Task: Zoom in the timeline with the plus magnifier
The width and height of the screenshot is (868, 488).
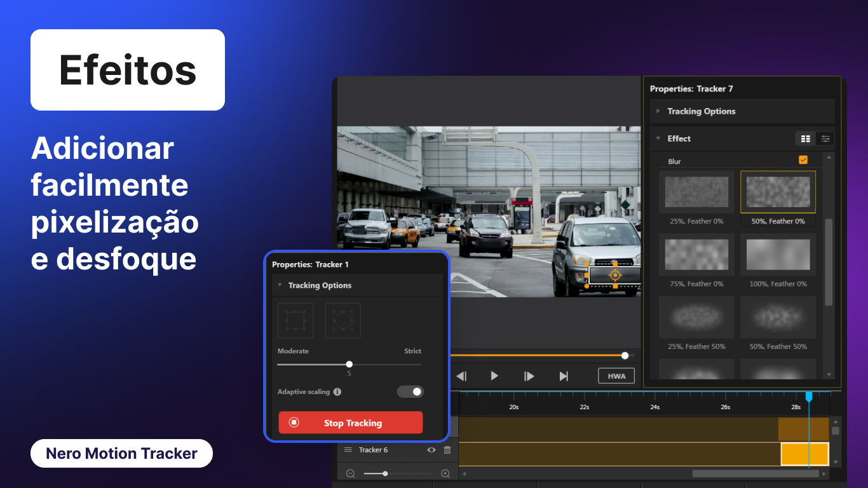Action: 445,473
